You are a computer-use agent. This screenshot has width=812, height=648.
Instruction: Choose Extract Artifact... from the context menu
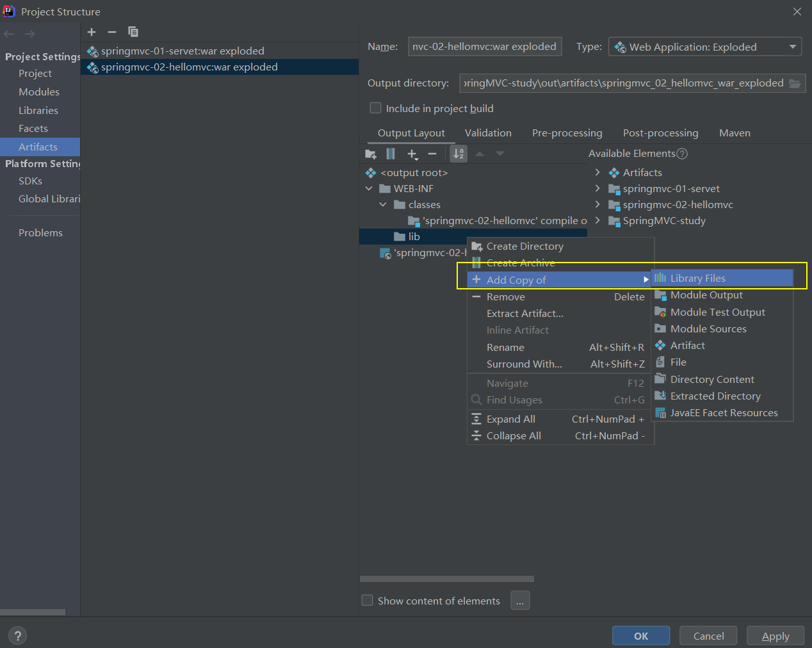click(x=560, y=314)
